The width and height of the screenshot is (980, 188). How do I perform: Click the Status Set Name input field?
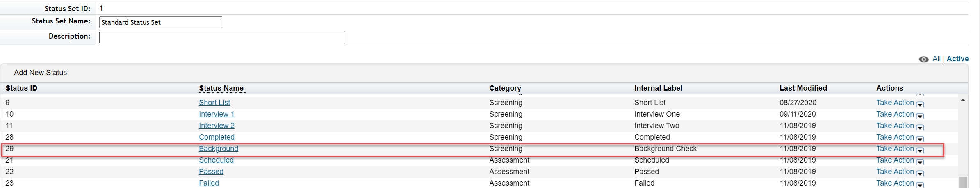tap(161, 22)
